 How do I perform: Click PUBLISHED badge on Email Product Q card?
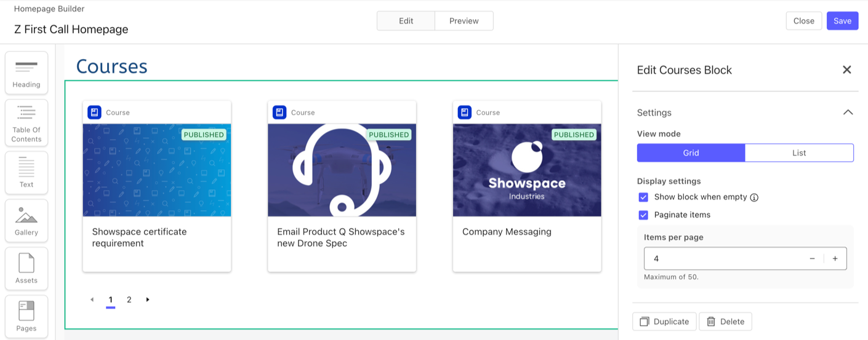tap(389, 135)
